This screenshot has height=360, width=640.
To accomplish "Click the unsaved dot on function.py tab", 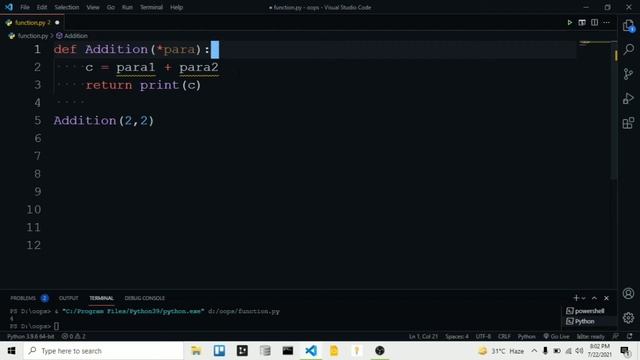I will (57, 23).
